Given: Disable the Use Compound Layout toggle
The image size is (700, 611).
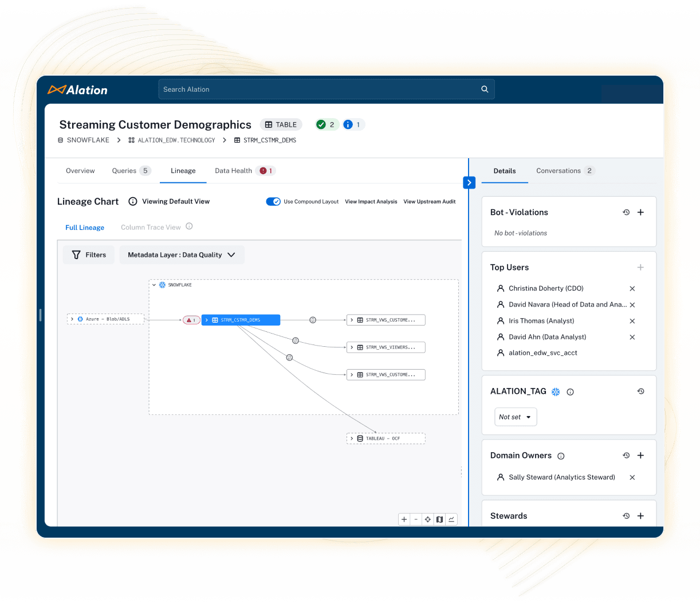Looking at the screenshot, I should (x=273, y=201).
